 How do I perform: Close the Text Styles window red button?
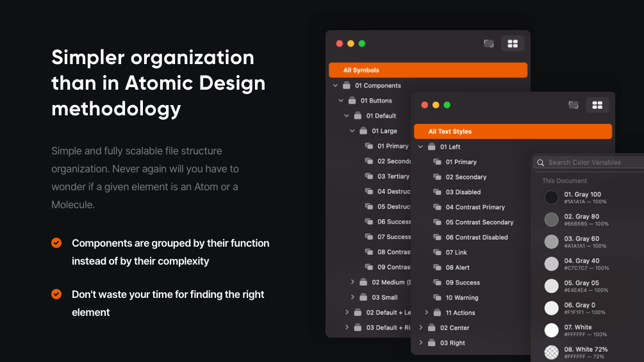[425, 105]
